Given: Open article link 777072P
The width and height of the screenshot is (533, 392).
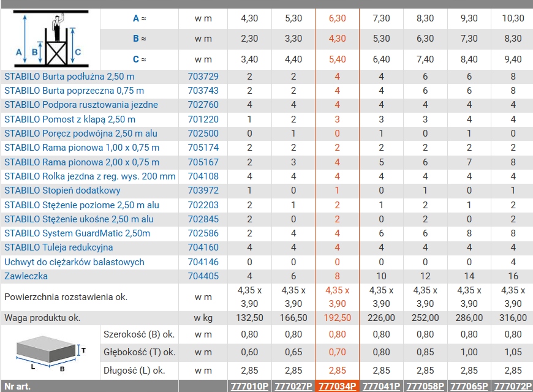Looking at the screenshot, I should coord(513,386).
